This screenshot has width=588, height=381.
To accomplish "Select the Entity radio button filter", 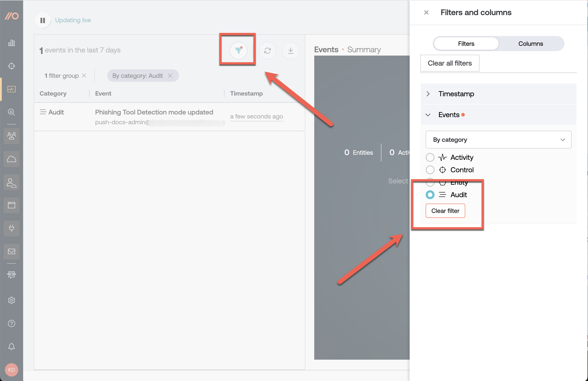I will pyautogui.click(x=430, y=182).
